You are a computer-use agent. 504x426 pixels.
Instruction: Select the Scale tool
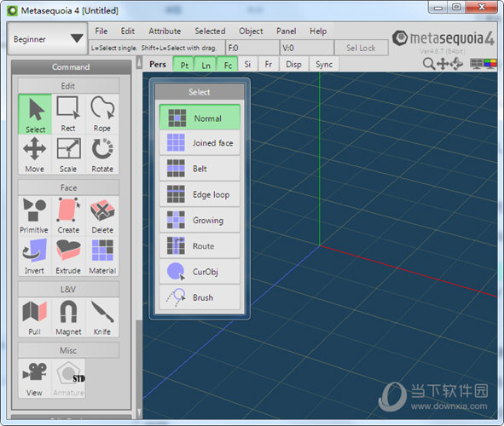(68, 155)
